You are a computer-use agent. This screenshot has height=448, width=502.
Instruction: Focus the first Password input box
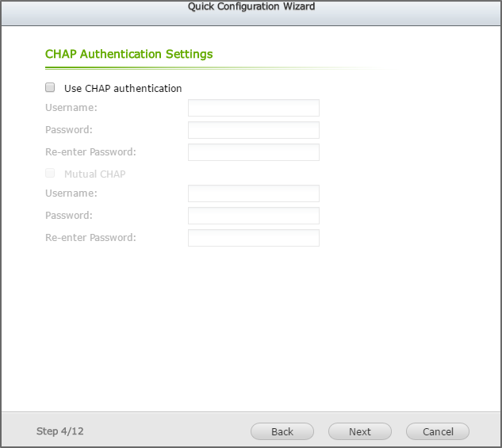click(x=253, y=130)
